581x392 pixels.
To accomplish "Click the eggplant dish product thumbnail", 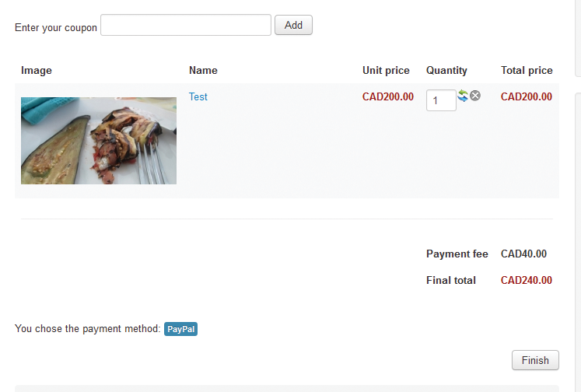I will [x=99, y=141].
